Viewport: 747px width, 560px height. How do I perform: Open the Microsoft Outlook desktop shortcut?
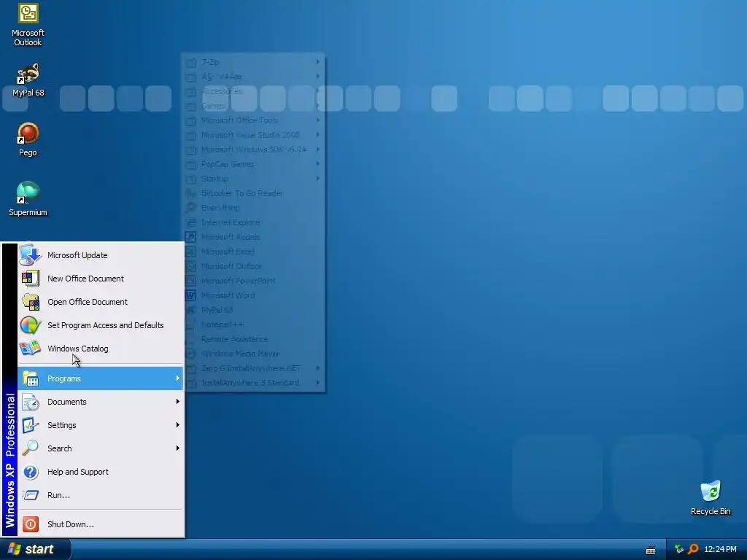pos(28,25)
